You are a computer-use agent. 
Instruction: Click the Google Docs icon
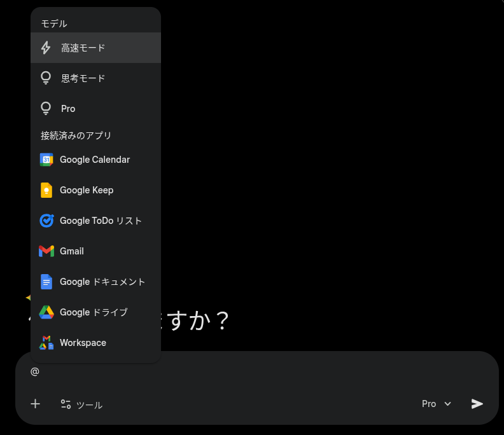46,282
